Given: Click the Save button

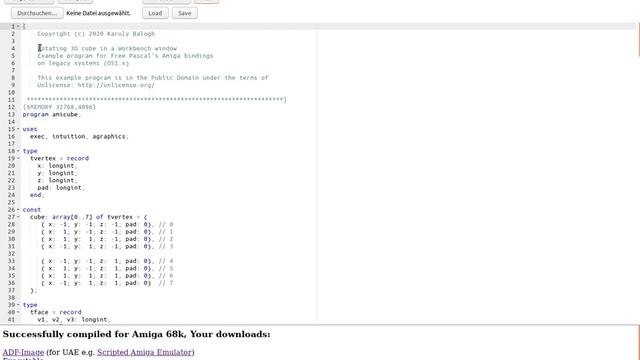Looking at the screenshot, I should pyautogui.click(x=184, y=13).
